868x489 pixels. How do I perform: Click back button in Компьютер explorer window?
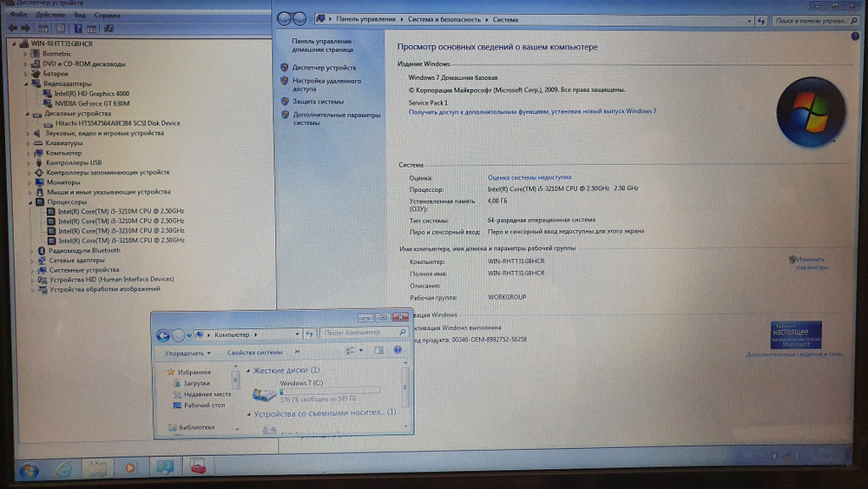pos(163,335)
